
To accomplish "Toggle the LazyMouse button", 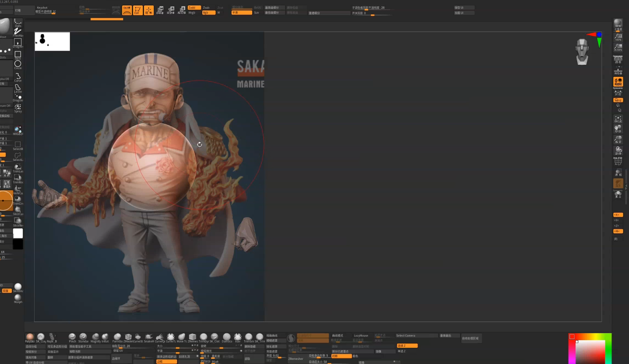I will click(x=361, y=336).
